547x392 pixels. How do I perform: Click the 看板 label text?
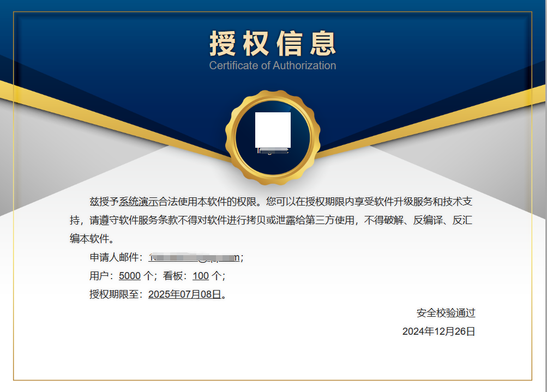coord(172,276)
